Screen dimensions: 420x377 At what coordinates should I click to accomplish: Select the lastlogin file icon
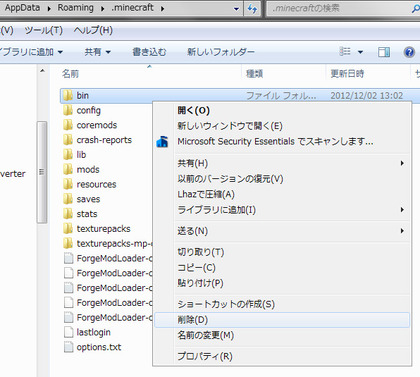[68, 332]
